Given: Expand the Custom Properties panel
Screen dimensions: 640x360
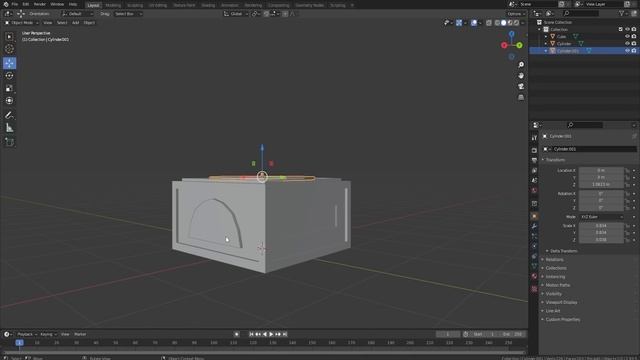Looking at the screenshot, I should click(562, 320).
